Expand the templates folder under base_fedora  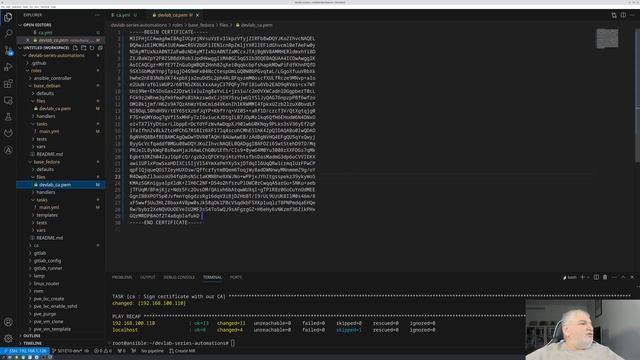click(60, 215)
